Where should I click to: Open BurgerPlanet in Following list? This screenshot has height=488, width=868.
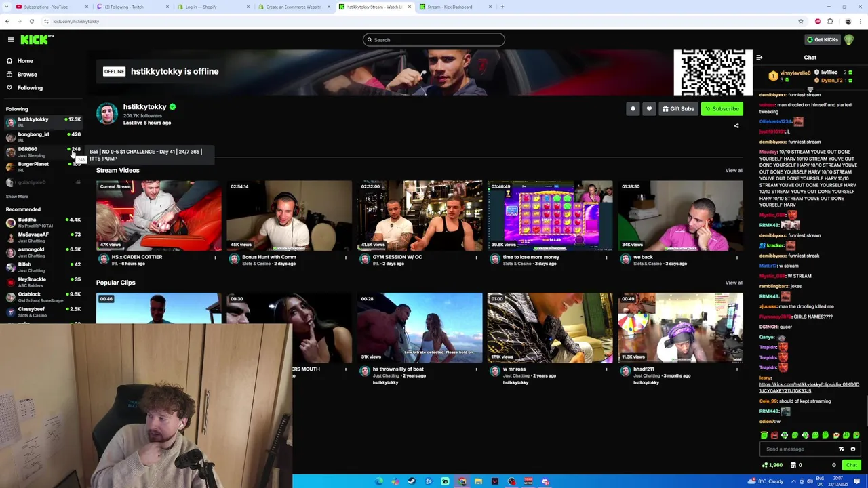(43, 167)
